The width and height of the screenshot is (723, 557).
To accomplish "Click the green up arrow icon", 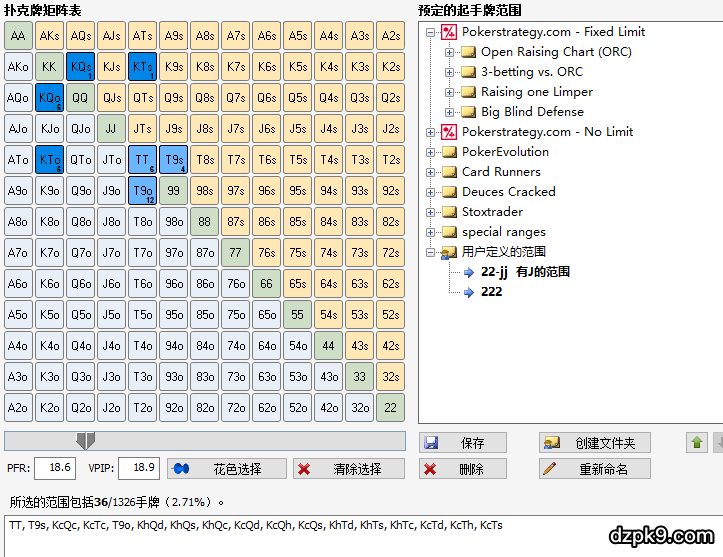I will 697,443.
